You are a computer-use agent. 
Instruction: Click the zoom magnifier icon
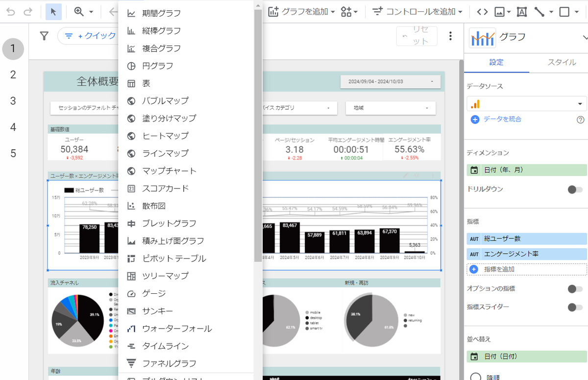coord(79,12)
